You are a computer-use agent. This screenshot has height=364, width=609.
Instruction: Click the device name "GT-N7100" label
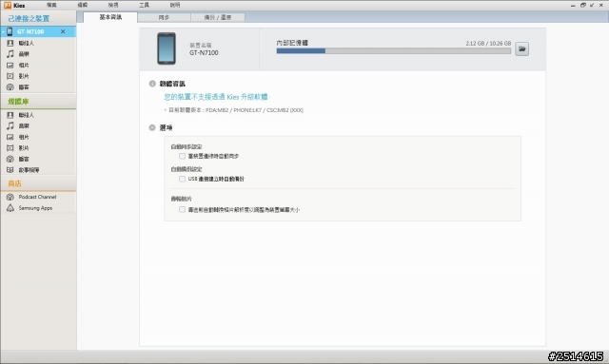click(204, 53)
